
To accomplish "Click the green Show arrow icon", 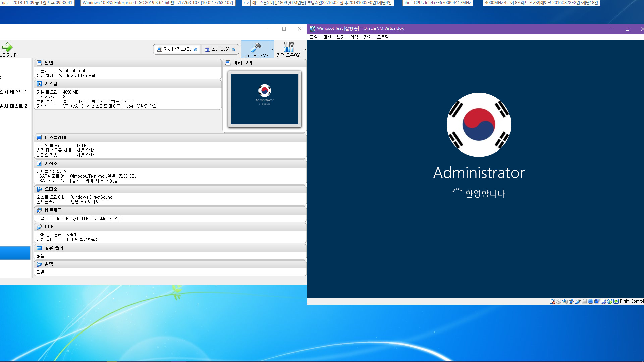I will (x=7, y=47).
